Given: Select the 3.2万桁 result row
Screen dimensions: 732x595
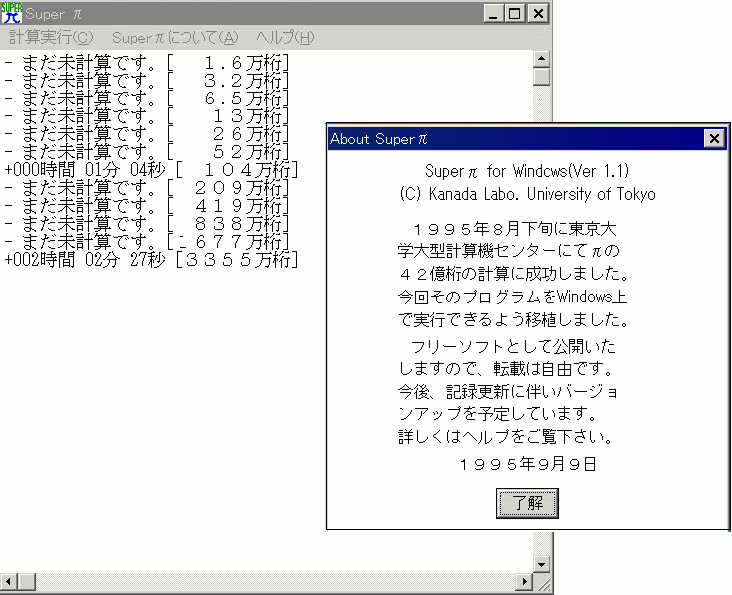Looking at the screenshot, I should coord(147,80).
